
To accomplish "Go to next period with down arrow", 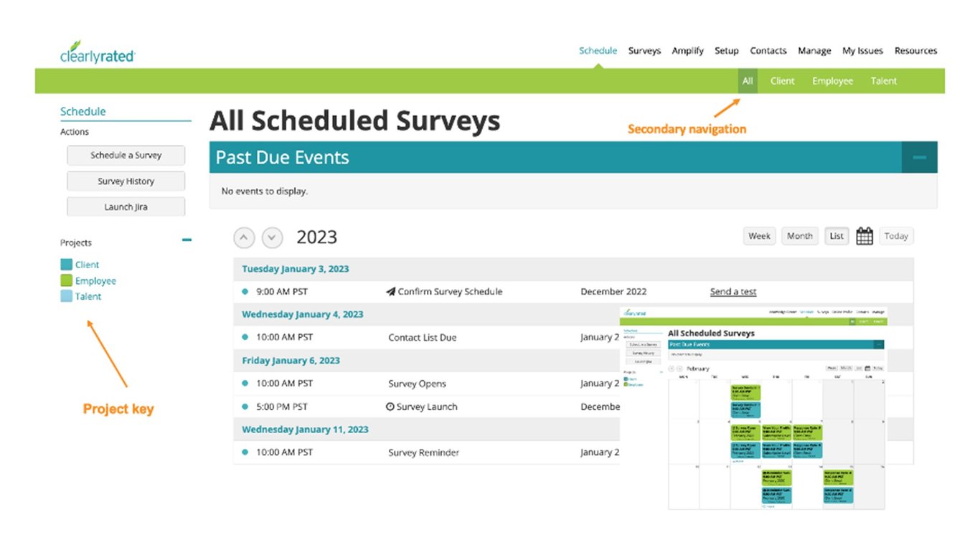I will point(272,237).
